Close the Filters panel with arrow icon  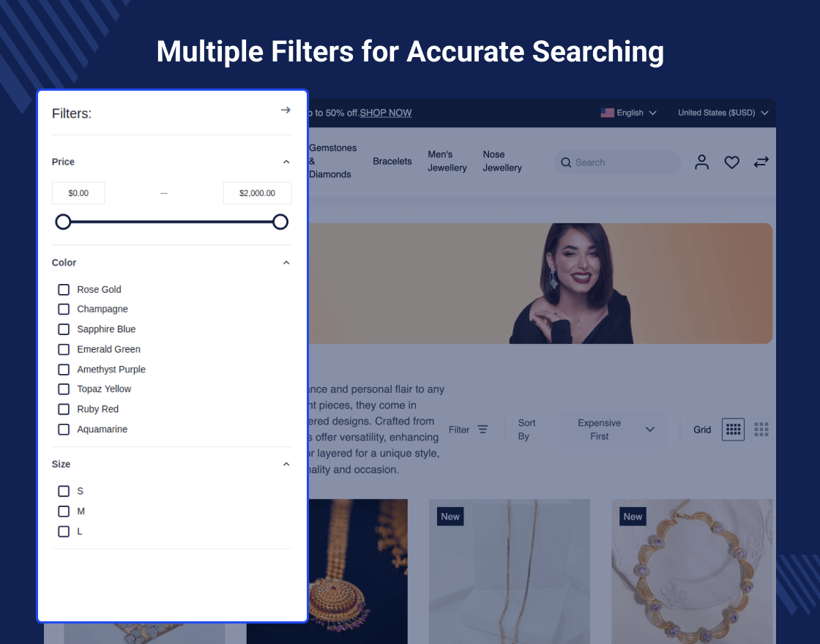pos(286,110)
